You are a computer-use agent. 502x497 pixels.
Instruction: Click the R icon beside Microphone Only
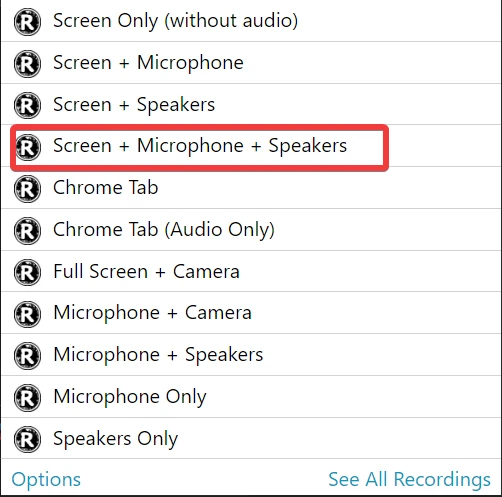click(27, 398)
